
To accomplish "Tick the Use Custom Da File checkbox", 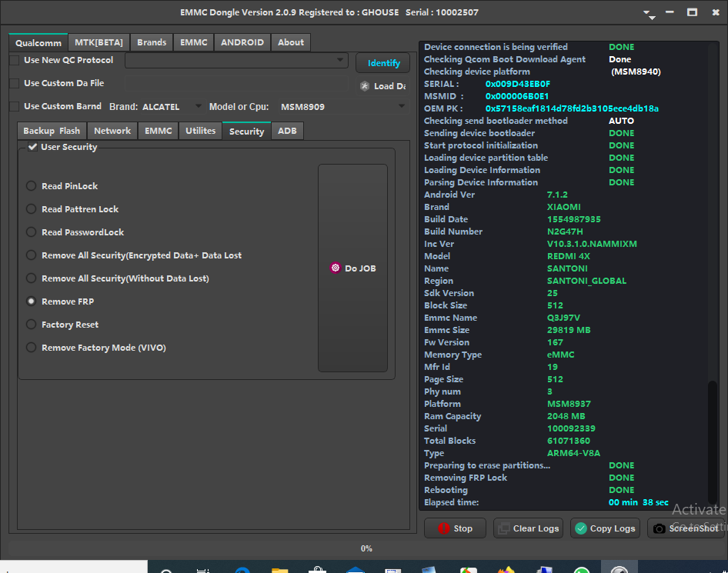I will [x=15, y=83].
